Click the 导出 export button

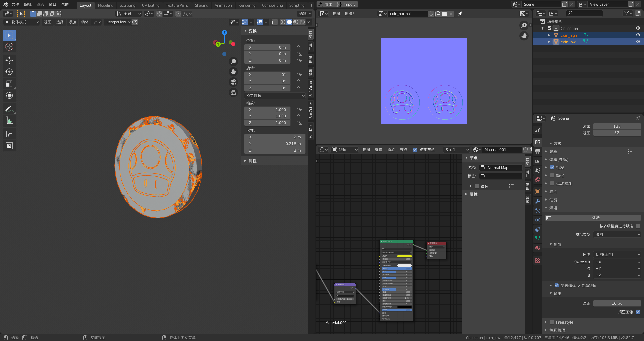326,4
